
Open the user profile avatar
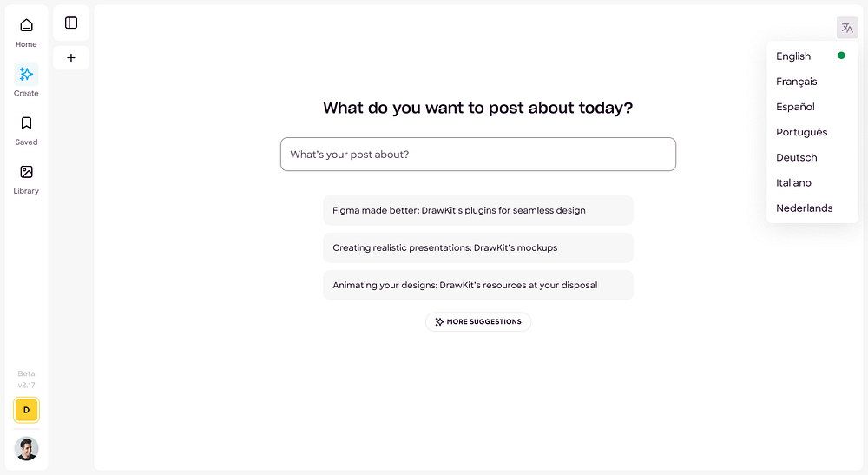[26, 448]
